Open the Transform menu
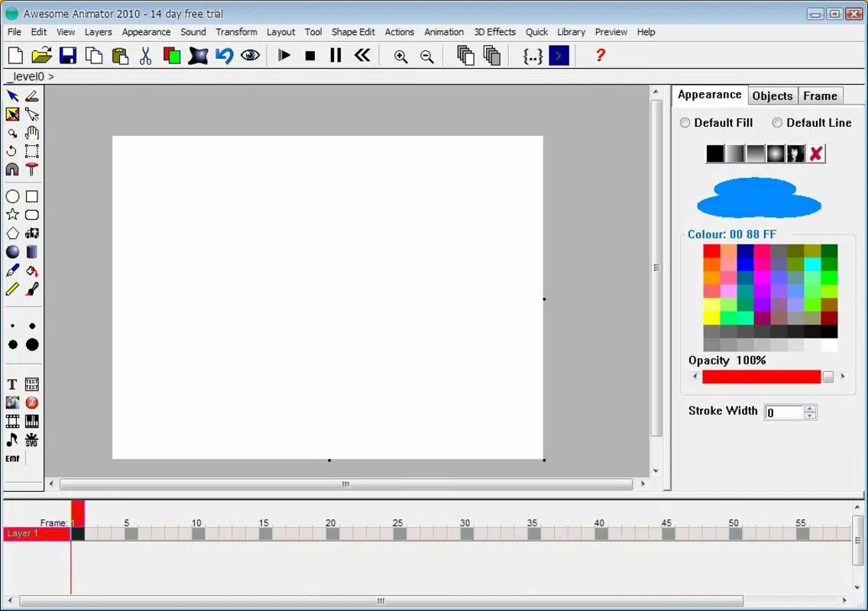This screenshot has height=611, width=868. click(236, 32)
